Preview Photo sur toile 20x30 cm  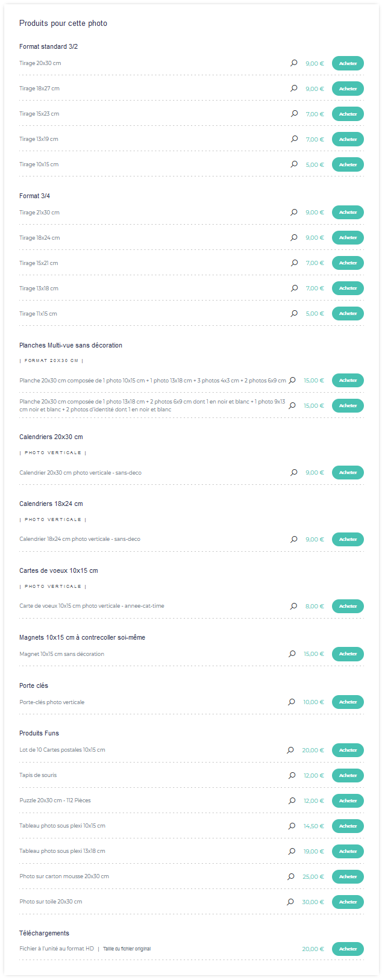[290, 902]
